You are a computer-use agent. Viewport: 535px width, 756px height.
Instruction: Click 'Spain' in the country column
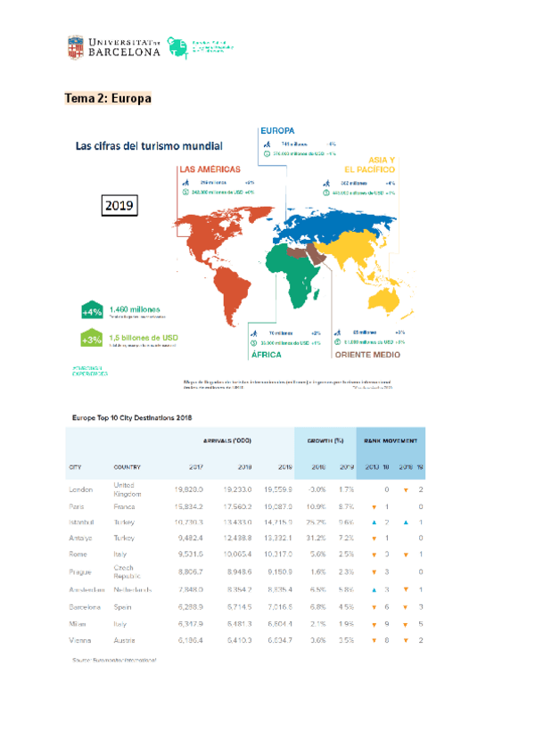pyautogui.click(x=122, y=607)
